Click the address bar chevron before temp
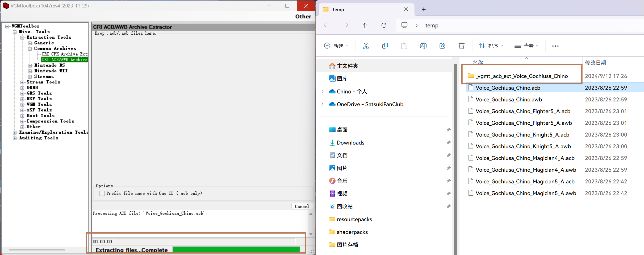 416,25
